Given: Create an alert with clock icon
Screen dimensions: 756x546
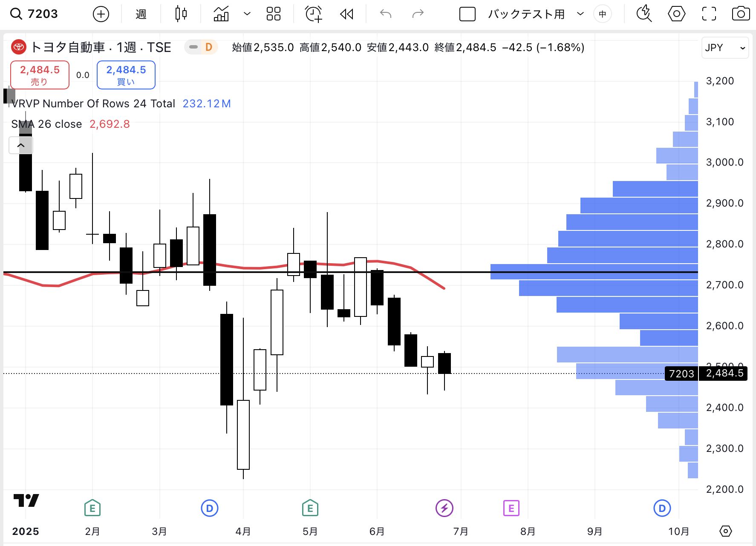Looking at the screenshot, I should pos(313,14).
